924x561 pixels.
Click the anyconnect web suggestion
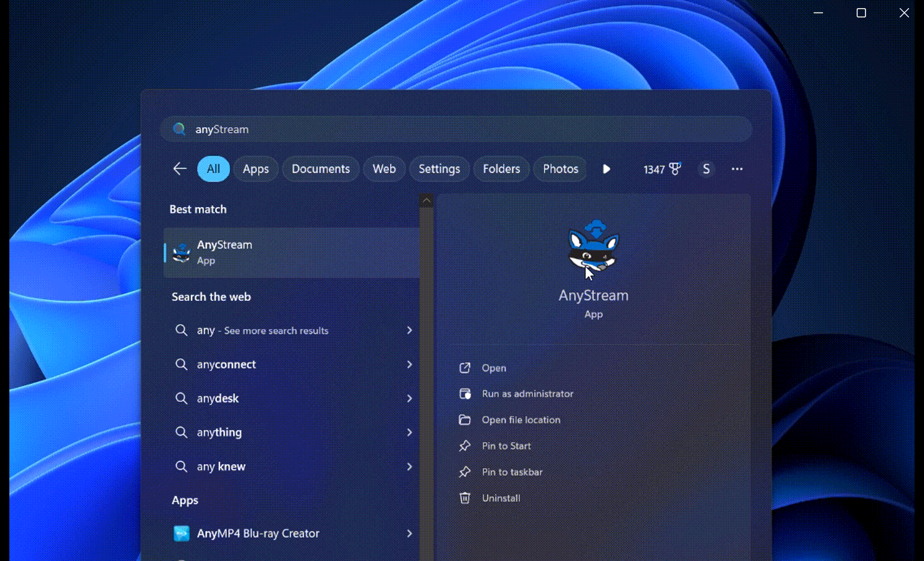[291, 364]
